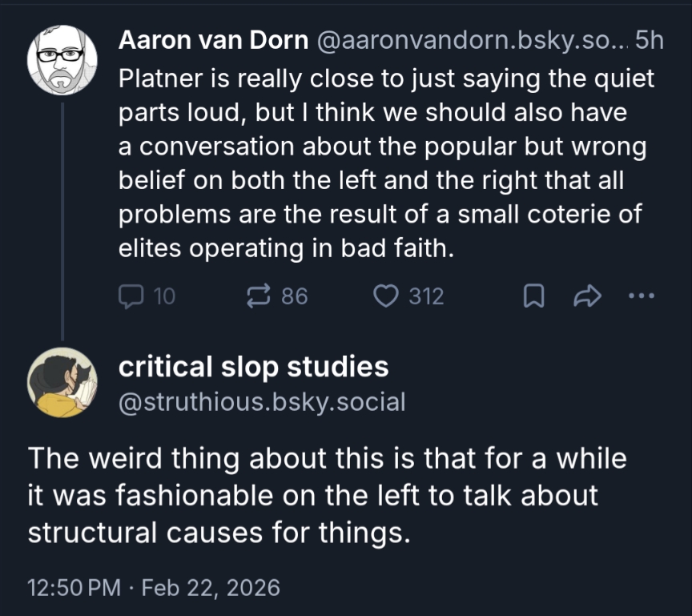The width and height of the screenshot is (692, 616).
Task: Click Aaron van Dorn's profile avatar
Action: 62,60
